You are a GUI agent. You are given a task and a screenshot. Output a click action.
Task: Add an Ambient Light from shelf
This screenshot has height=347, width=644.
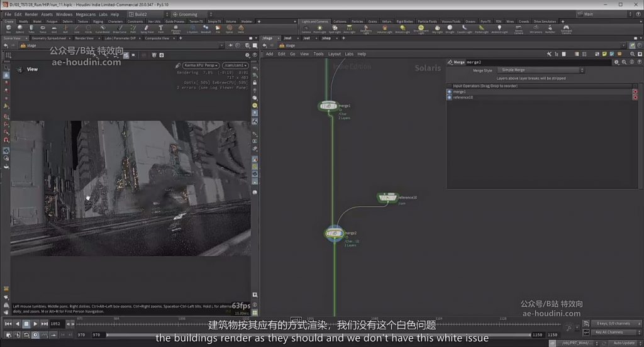pyautogui.click(x=499, y=29)
